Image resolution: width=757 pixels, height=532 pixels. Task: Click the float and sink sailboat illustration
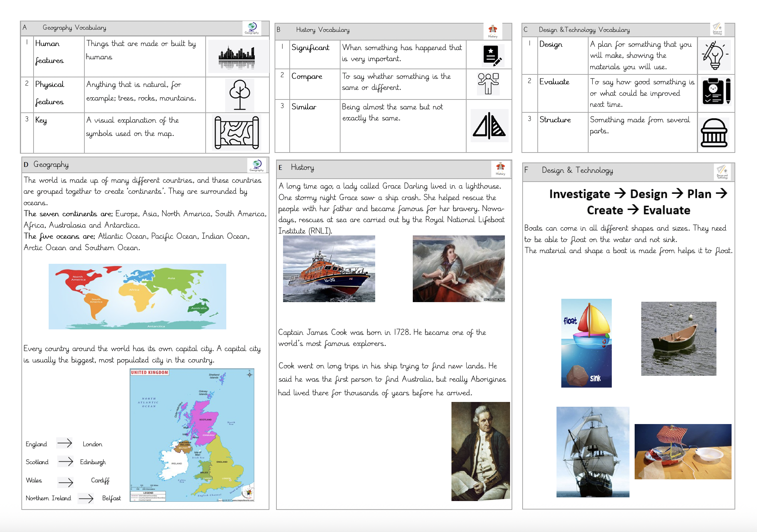coord(586,343)
